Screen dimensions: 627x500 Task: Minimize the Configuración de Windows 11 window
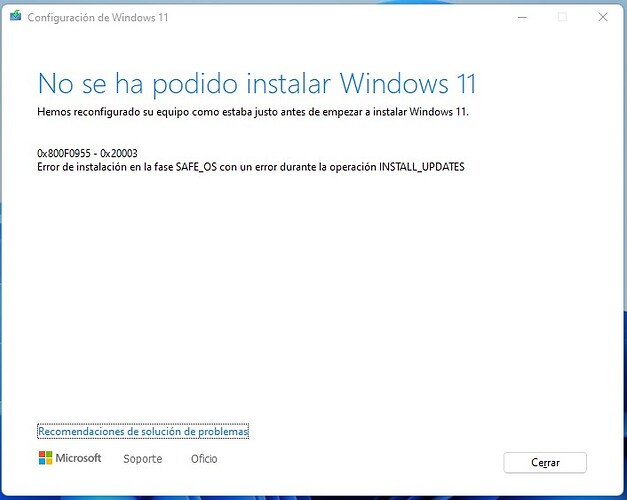coord(522,17)
